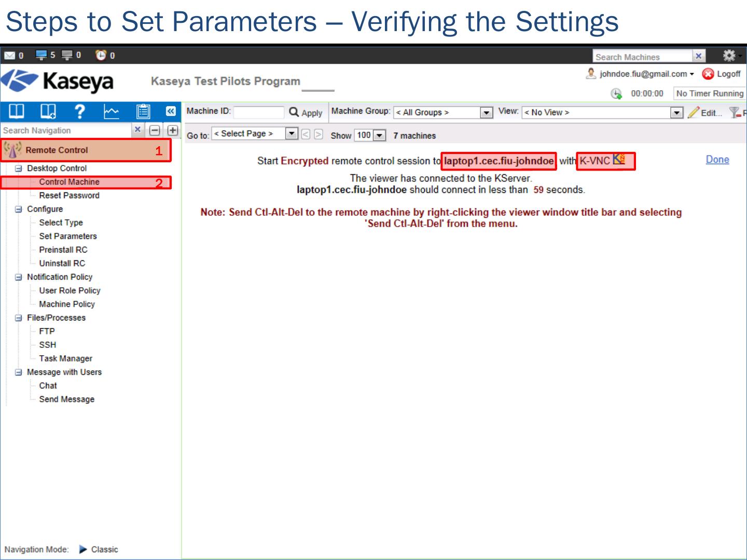The height and width of the screenshot is (560, 747).
Task: Collapse the Message with Users group
Action: [19, 372]
